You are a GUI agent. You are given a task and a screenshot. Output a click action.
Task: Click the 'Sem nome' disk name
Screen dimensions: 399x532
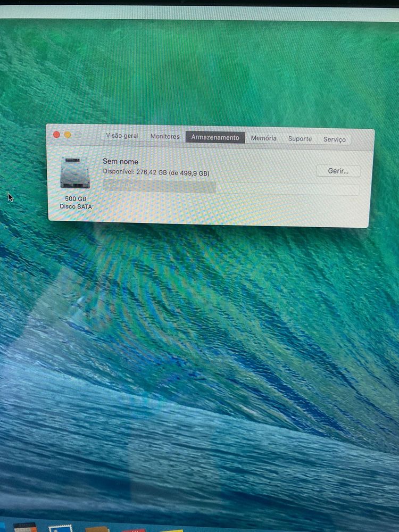tap(120, 162)
